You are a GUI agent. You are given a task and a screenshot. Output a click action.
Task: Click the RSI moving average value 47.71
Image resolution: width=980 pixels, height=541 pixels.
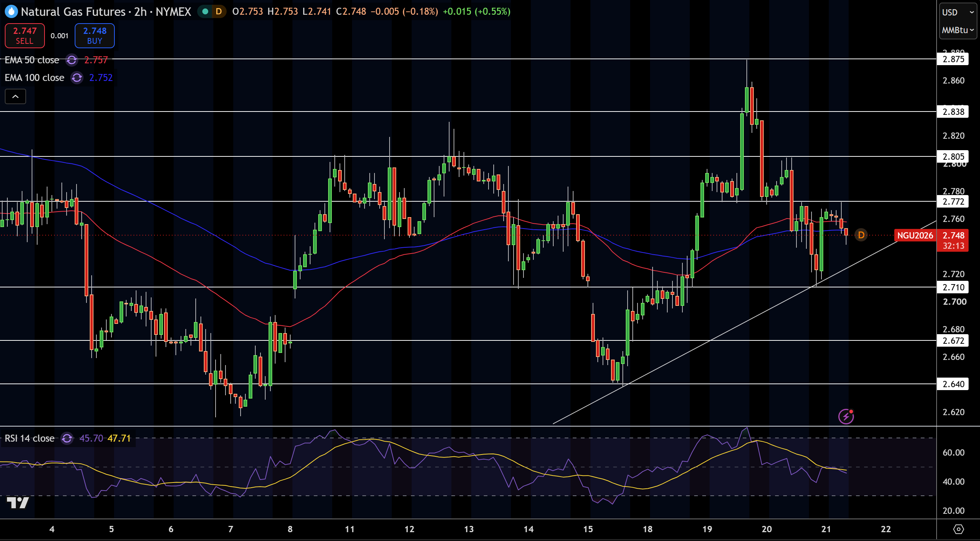tap(120, 438)
